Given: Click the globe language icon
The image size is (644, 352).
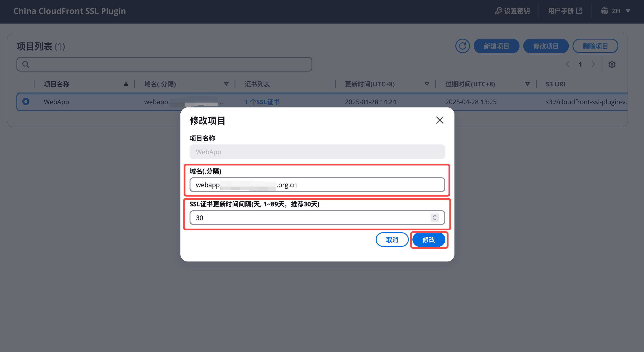Looking at the screenshot, I should 604,11.
